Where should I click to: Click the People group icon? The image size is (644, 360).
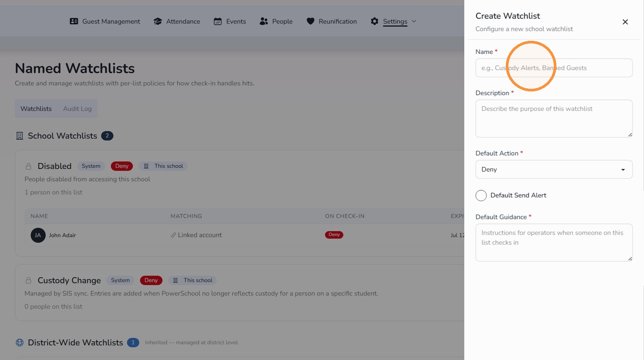(x=264, y=21)
